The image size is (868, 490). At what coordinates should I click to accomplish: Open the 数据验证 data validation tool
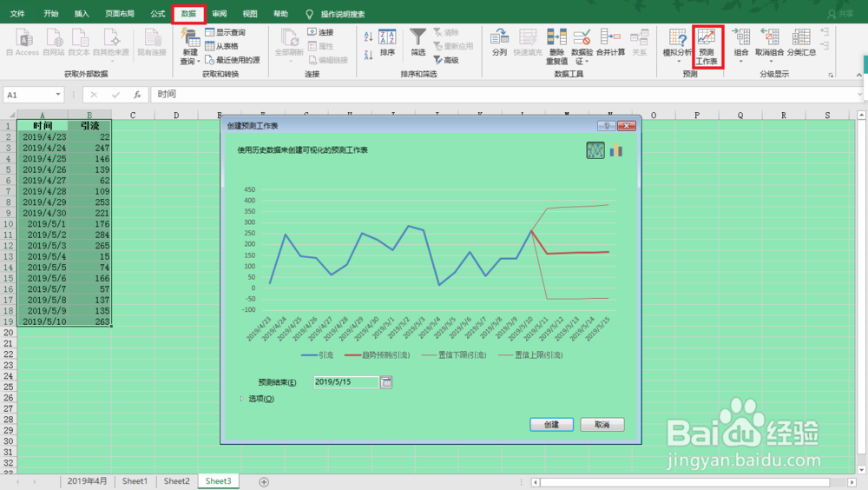click(582, 47)
